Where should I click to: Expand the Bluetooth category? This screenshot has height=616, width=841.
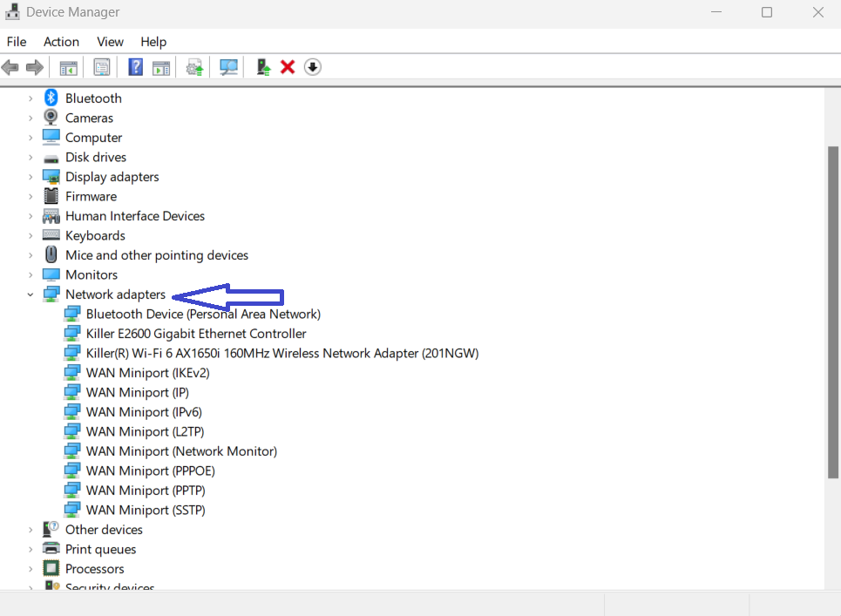(x=31, y=98)
